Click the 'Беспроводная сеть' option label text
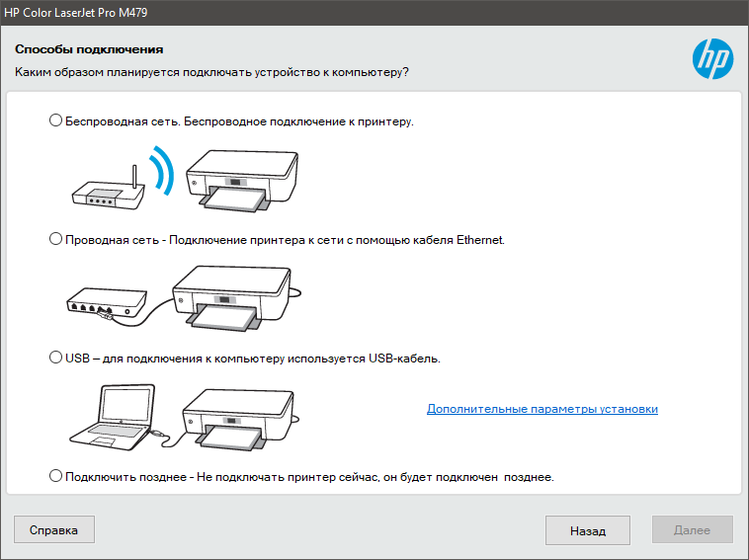Image resolution: width=749 pixels, height=560 pixels. (x=239, y=121)
